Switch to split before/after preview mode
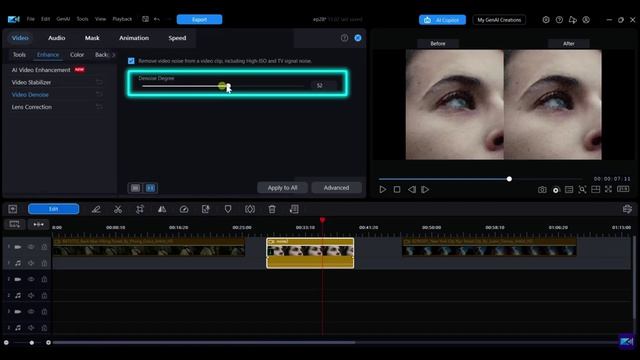Screen dimensions: 640x360 click(151, 188)
